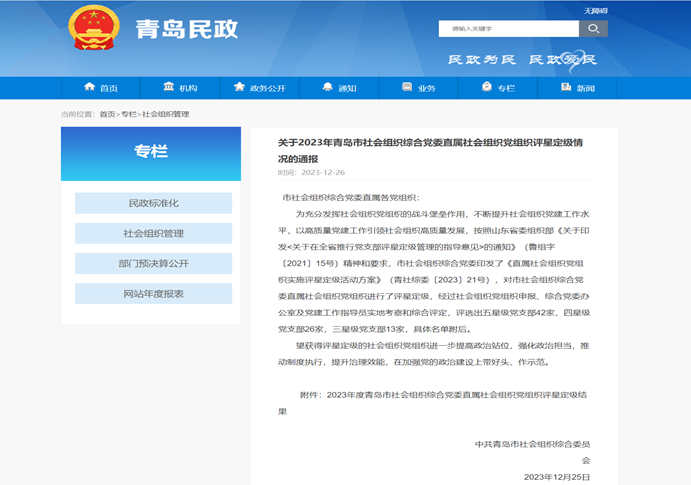
Task: Select 部门预决算公开 in sidebar
Action: tap(153, 263)
